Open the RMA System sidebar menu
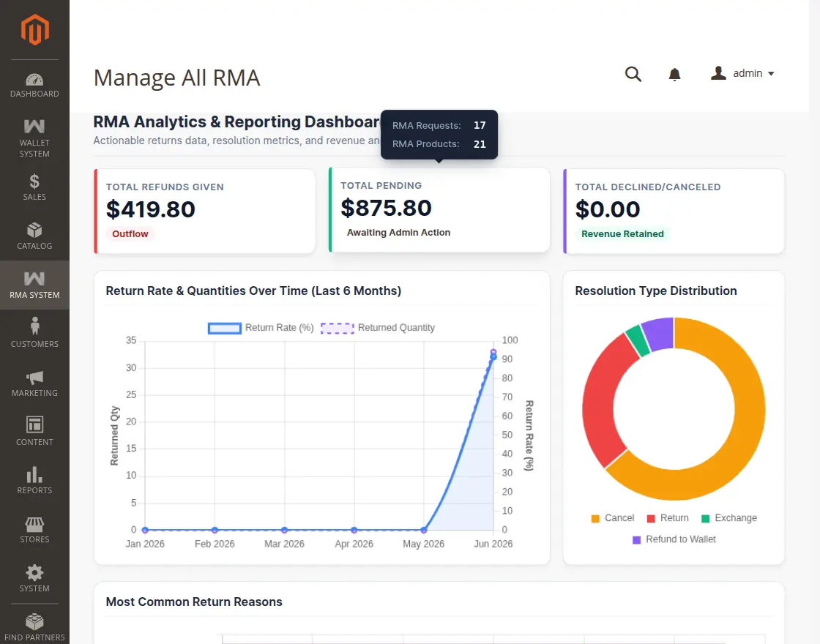820x644 pixels. tap(34, 285)
